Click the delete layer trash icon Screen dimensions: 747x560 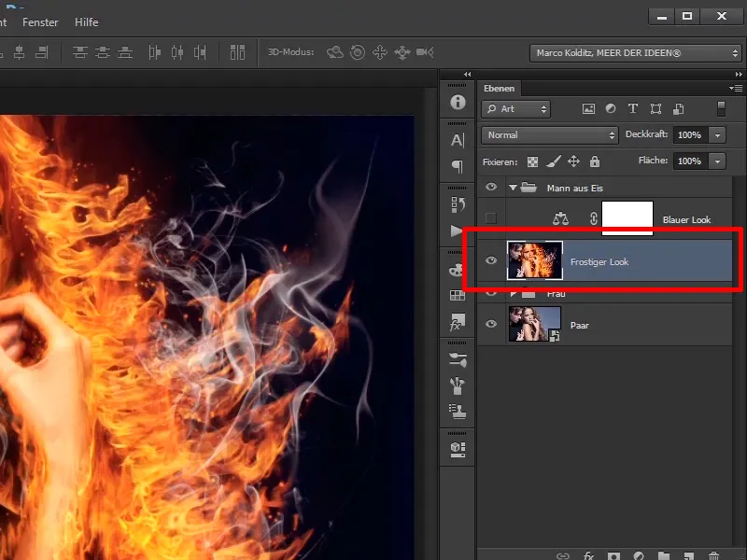713,555
